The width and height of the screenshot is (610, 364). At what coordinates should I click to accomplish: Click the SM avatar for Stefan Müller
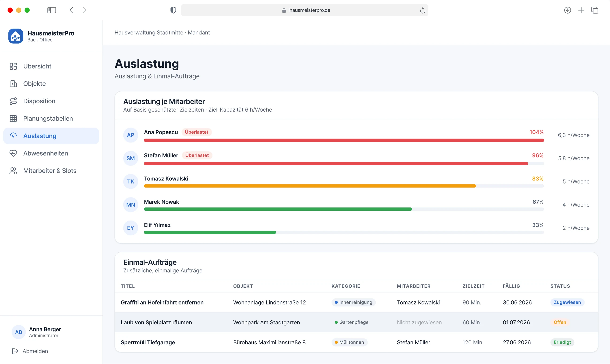(x=131, y=158)
